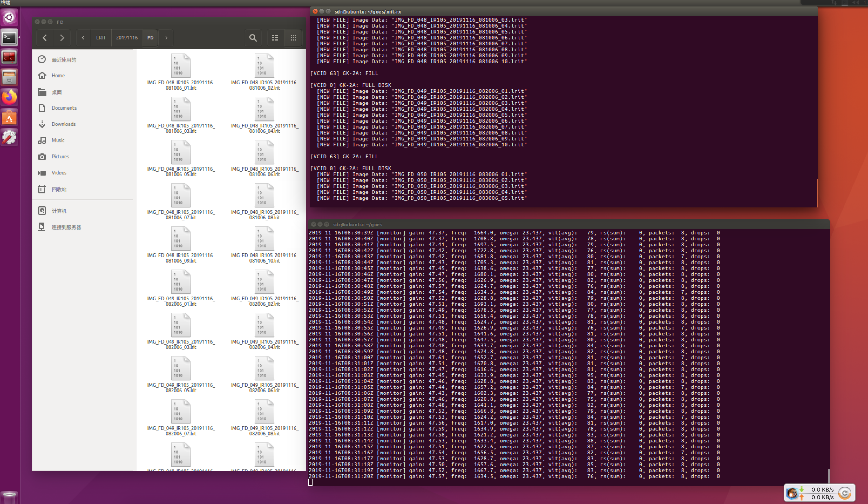Select the Pictures sidebar entry
Image resolution: width=868 pixels, height=504 pixels.
point(60,156)
